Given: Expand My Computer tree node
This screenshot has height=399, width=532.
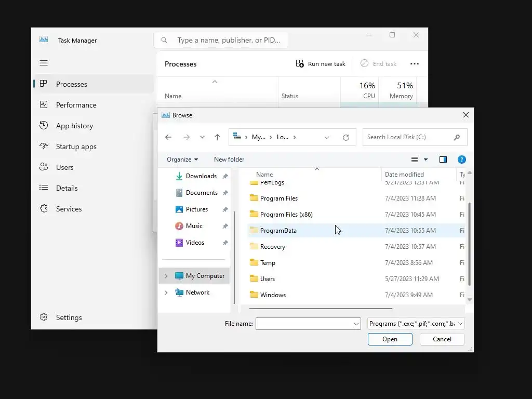Looking at the screenshot, I should click(166, 276).
